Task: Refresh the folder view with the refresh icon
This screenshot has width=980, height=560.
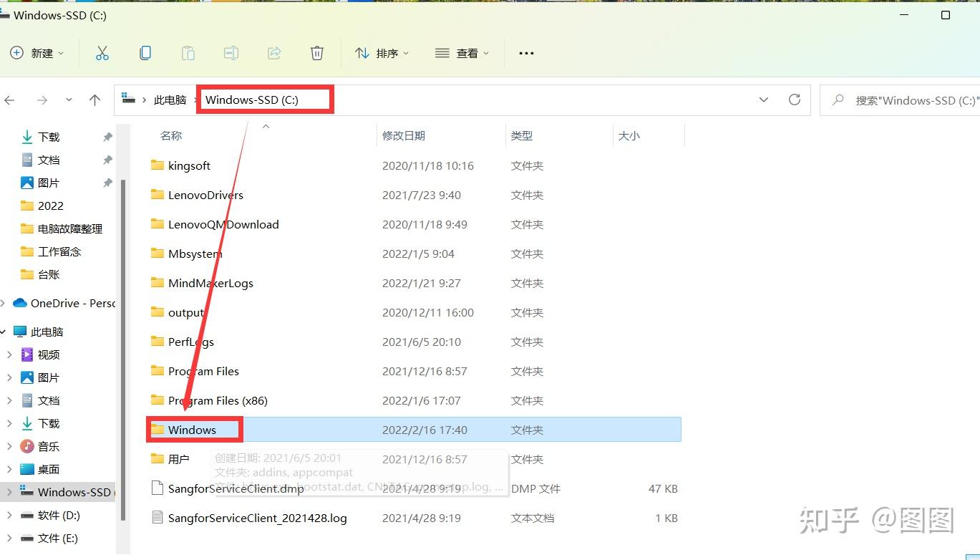Action: tap(794, 100)
